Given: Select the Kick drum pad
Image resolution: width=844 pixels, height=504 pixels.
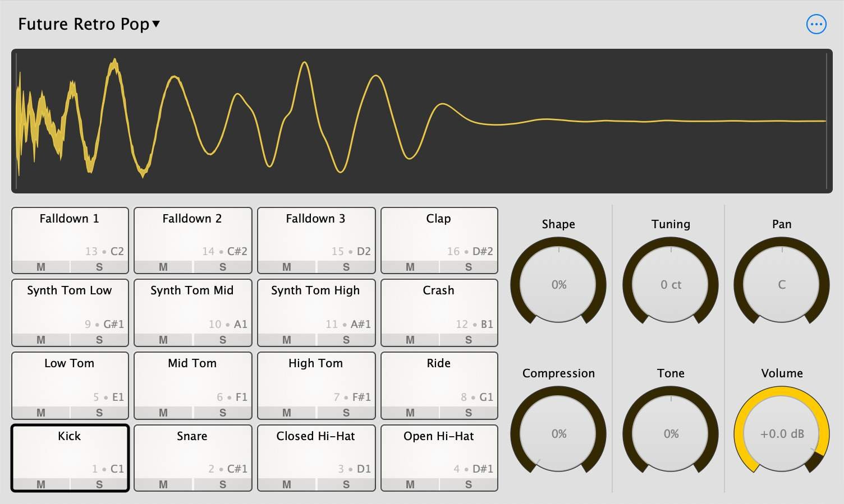Looking at the screenshot, I should (x=70, y=448).
